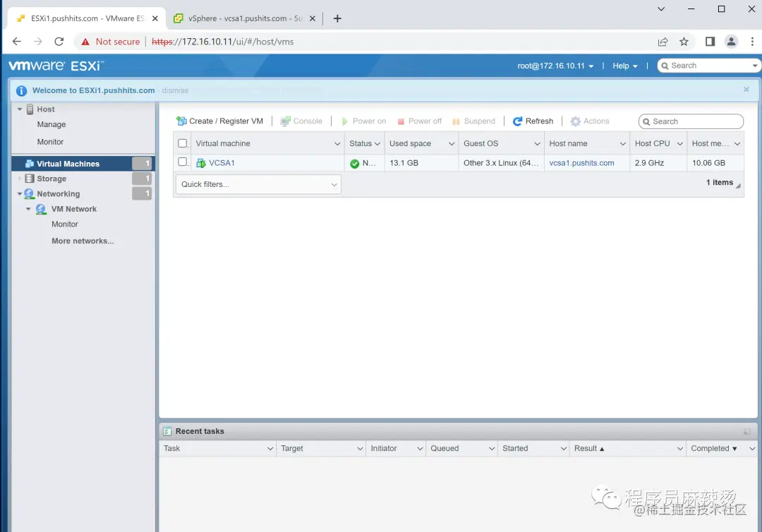Click the red Power off icon

point(401,121)
